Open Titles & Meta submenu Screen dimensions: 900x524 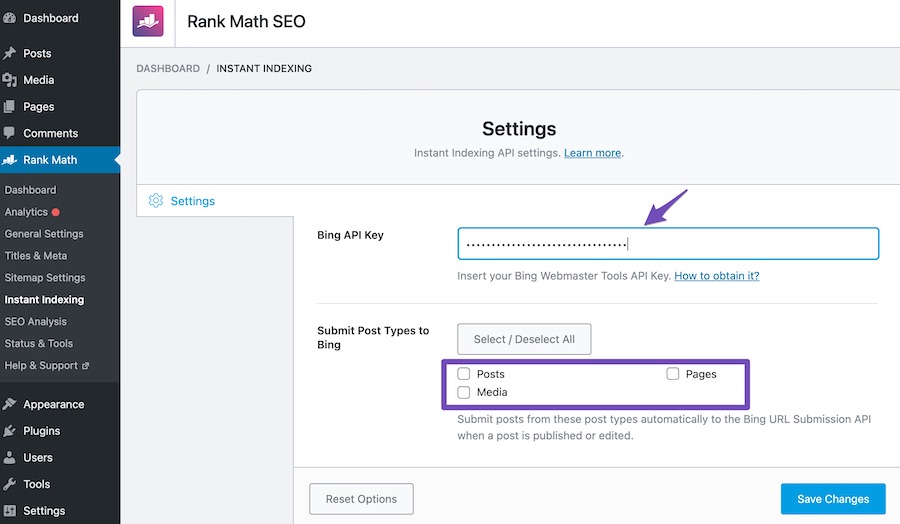[x=36, y=256]
